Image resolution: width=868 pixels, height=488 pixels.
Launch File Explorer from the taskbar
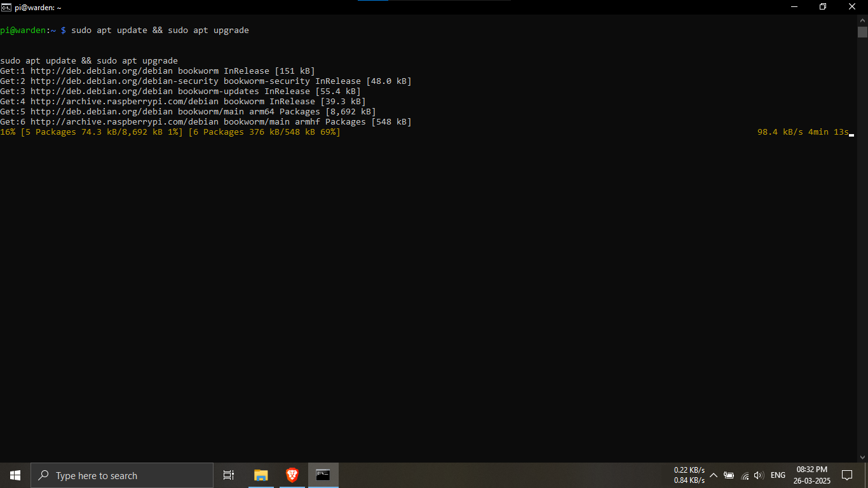[261, 475]
